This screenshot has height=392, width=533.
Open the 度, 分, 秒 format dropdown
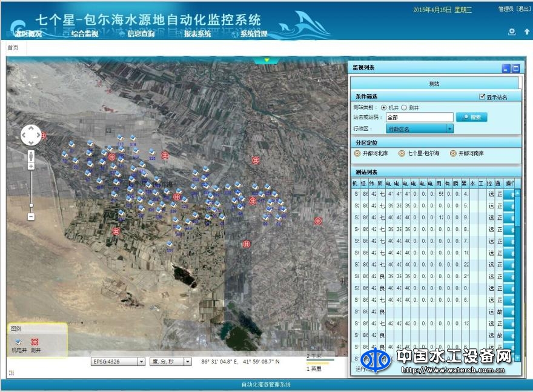pyautogui.click(x=187, y=362)
